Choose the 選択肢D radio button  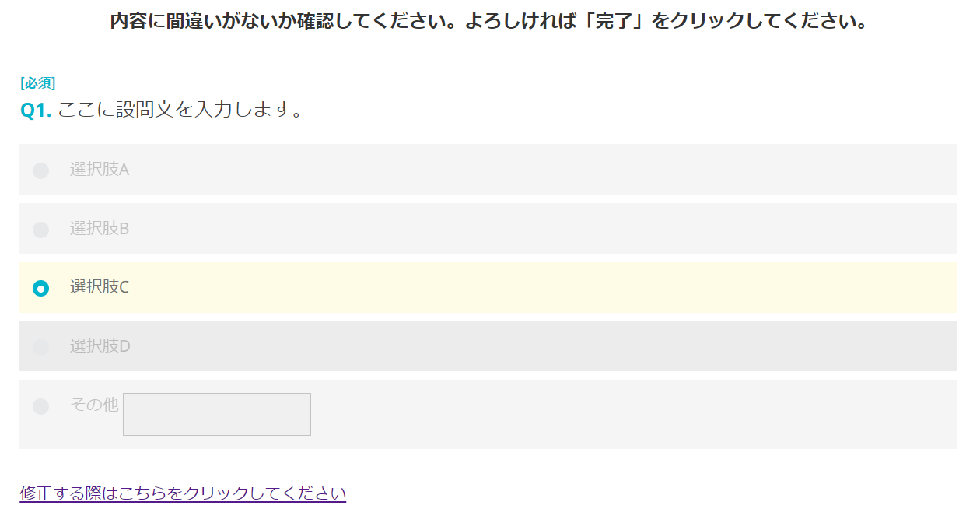coord(41,347)
